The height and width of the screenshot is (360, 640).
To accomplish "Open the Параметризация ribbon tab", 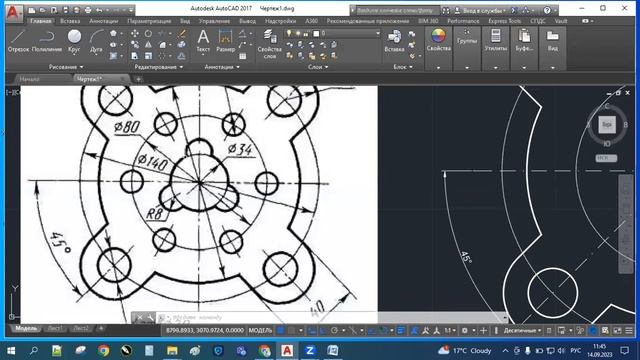I will click(x=149, y=21).
